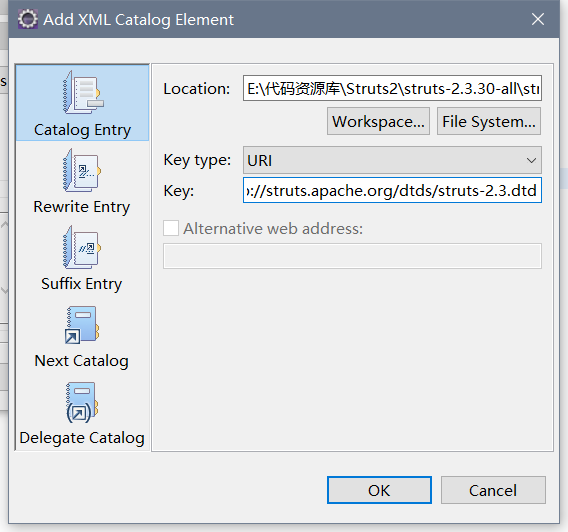Toggle the Alternative web address checkbox

click(171, 229)
